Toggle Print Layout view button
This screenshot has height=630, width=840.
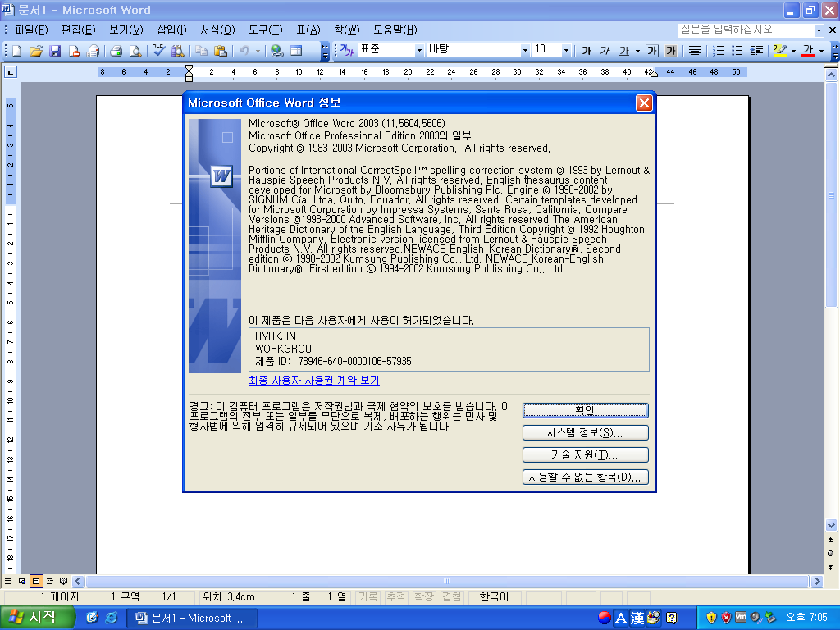[x=36, y=581]
